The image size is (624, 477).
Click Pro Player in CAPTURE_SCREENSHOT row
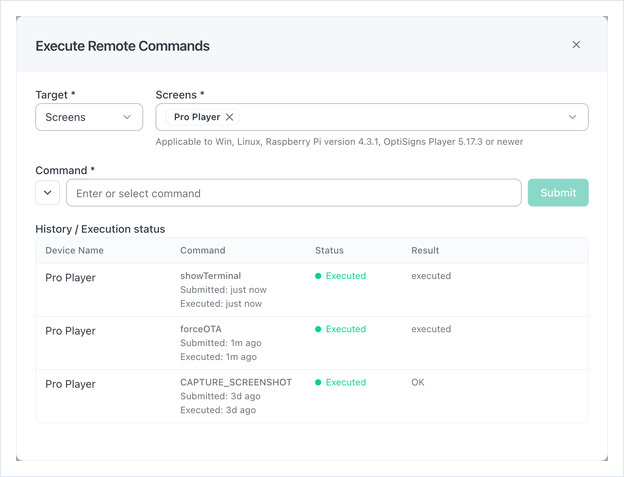point(70,384)
